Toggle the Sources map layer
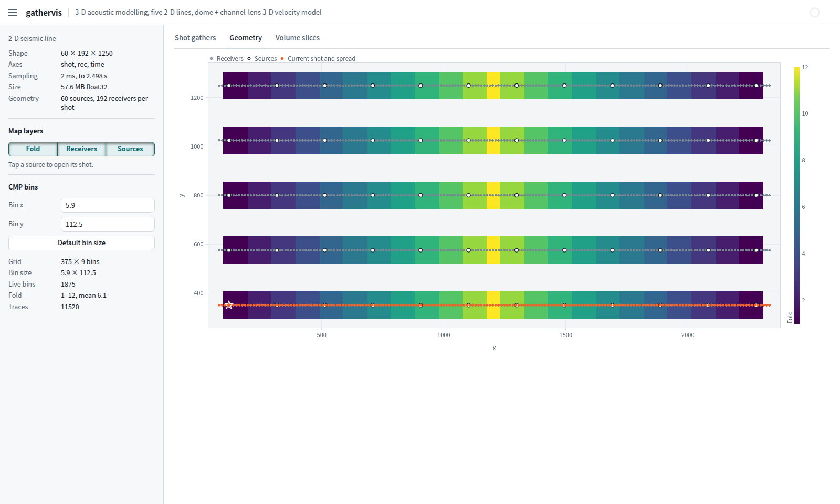Screen dimensions: 840x504 point(130,149)
